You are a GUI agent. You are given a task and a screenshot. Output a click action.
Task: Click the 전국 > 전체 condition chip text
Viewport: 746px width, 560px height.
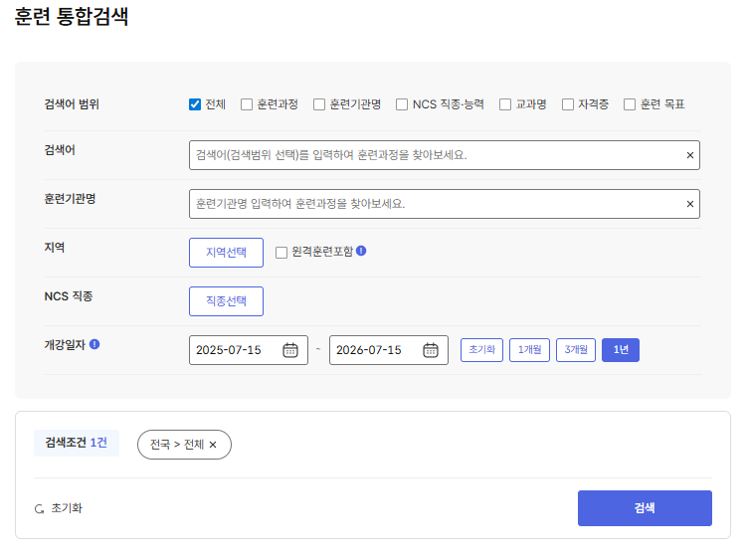pos(177,445)
